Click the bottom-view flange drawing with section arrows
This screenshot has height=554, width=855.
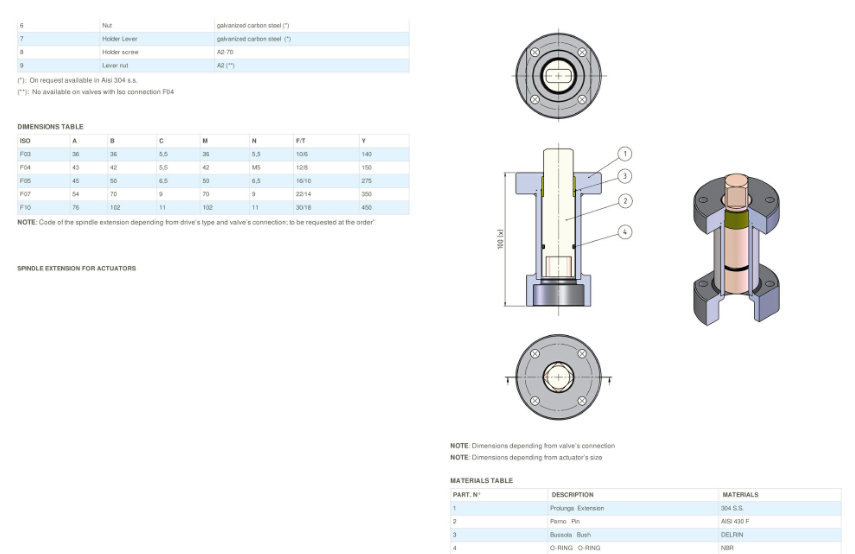[560, 379]
